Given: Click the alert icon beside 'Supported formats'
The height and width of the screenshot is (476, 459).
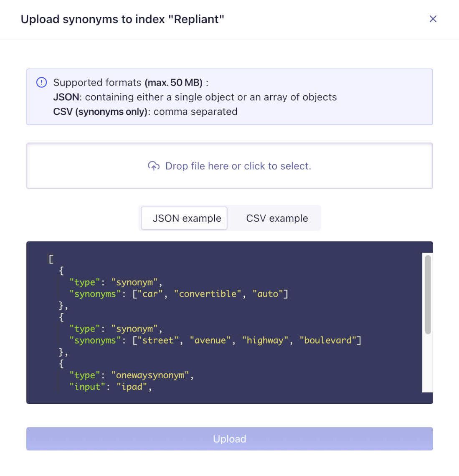Looking at the screenshot, I should coord(41,83).
